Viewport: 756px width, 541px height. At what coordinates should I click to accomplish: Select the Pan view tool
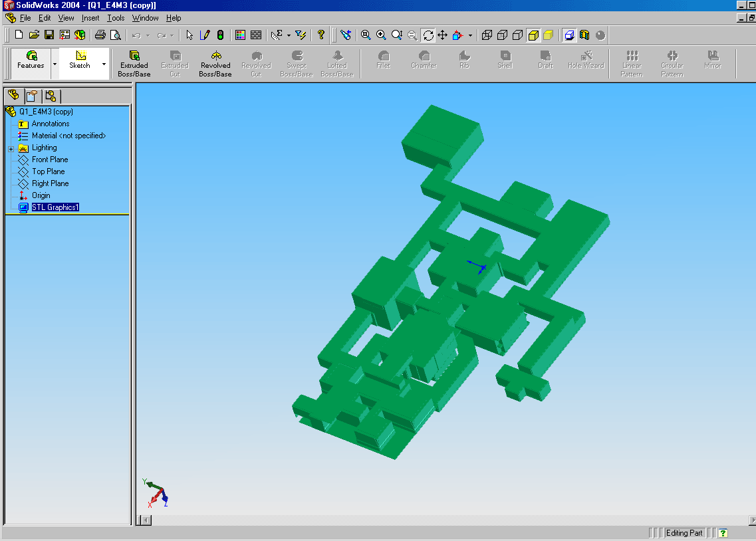(x=442, y=35)
